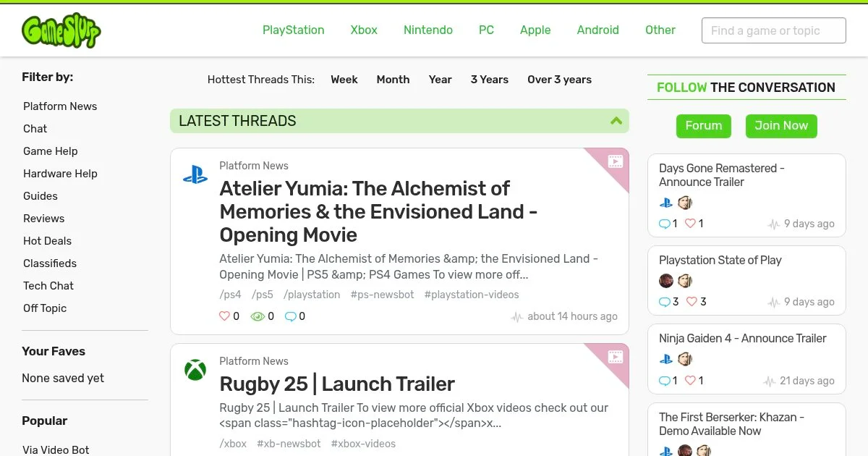
Task: Open the GameSlurp logo homepage
Action: click(x=61, y=31)
